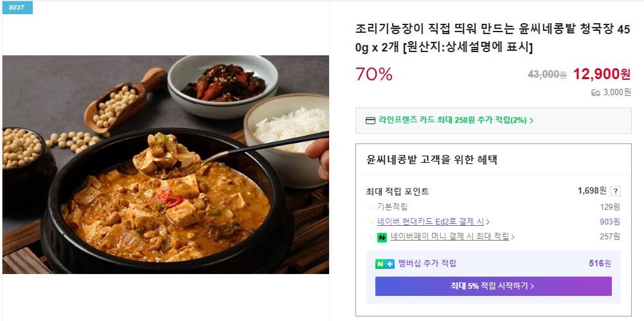Click the credit card icon in Line Friends banner
Screen dimensions: 644x321
(370, 120)
